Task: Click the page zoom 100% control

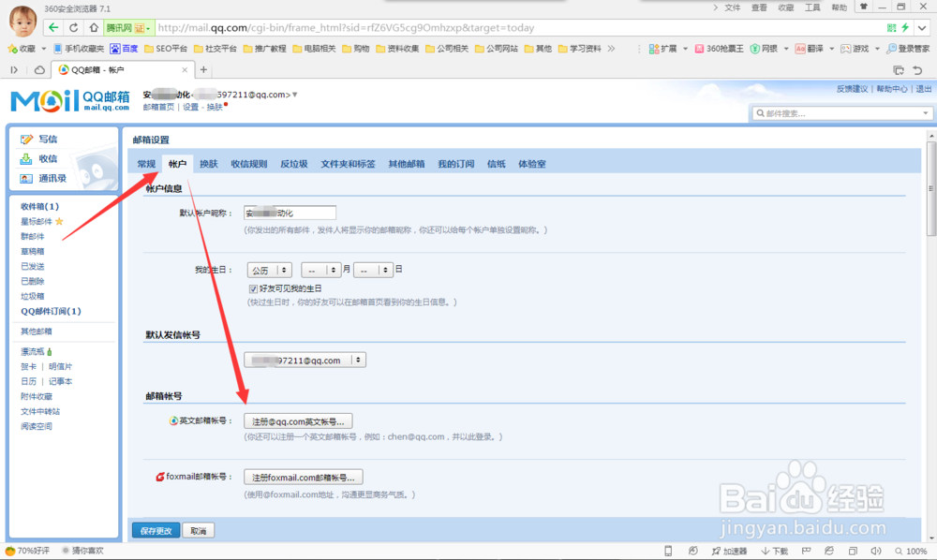Action: 911,551
